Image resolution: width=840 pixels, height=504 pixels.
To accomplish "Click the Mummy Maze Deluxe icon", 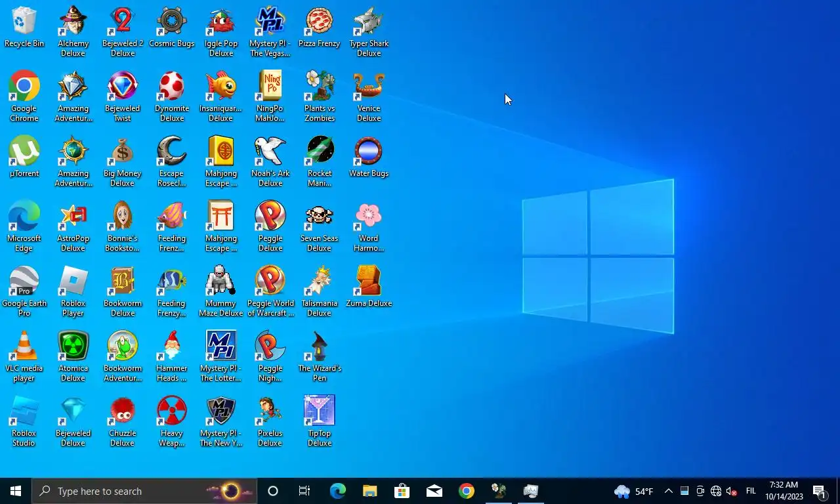I will [221, 291].
